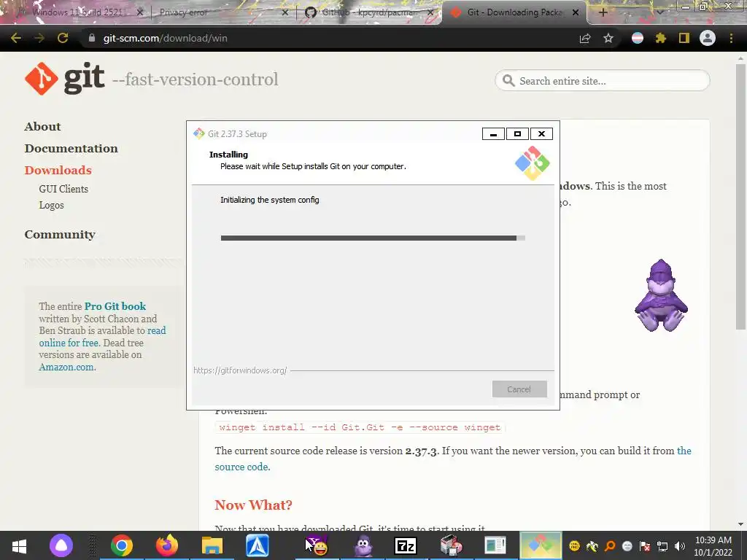Click the browser forward arrow
Viewport: 747px width, 560px height.
(39, 38)
